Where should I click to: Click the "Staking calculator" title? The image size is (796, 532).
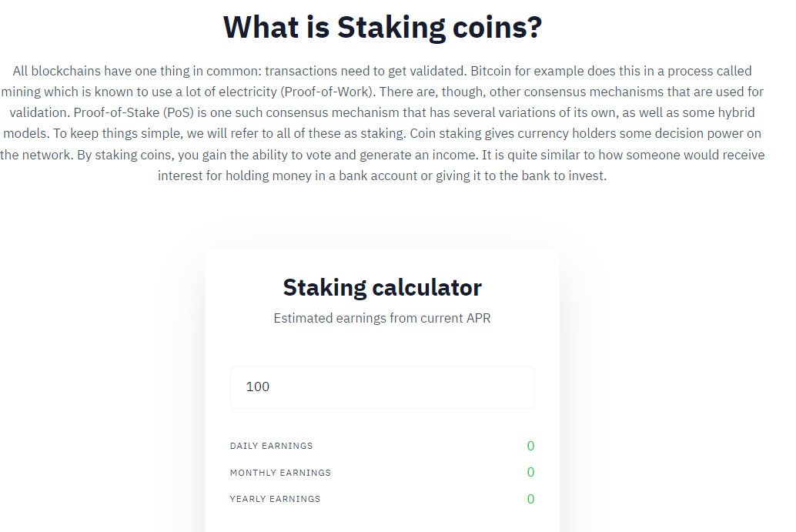click(382, 287)
